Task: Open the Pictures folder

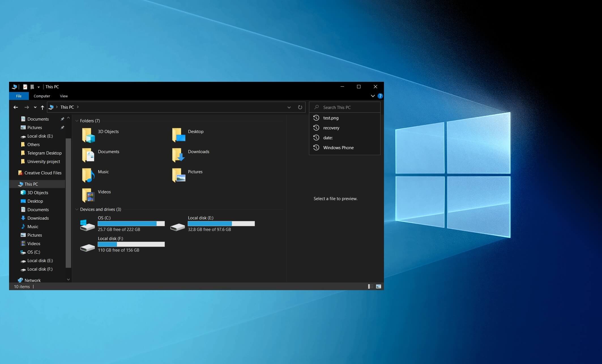Action: [x=195, y=172]
